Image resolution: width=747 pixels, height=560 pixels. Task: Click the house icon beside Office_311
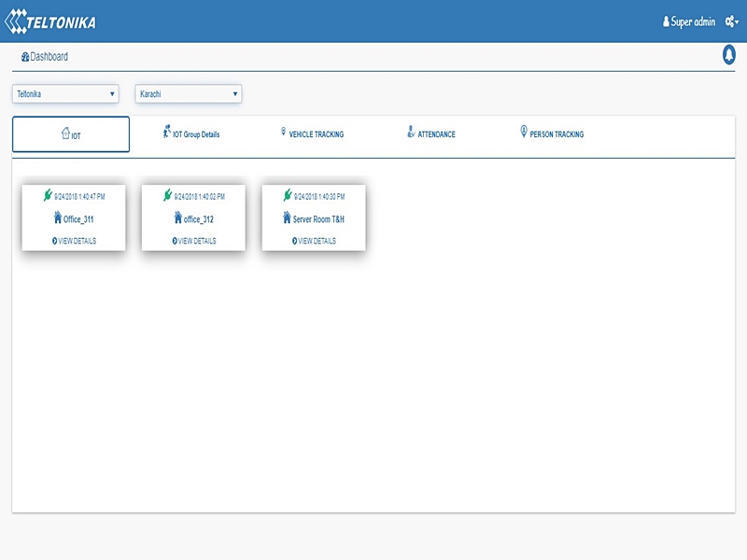tap(58, 218)
